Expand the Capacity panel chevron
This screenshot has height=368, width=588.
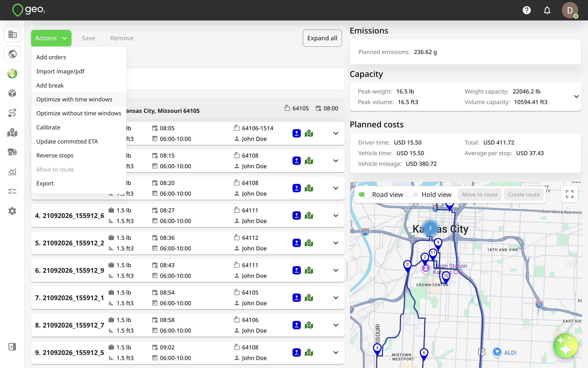(x=576, y=97)
